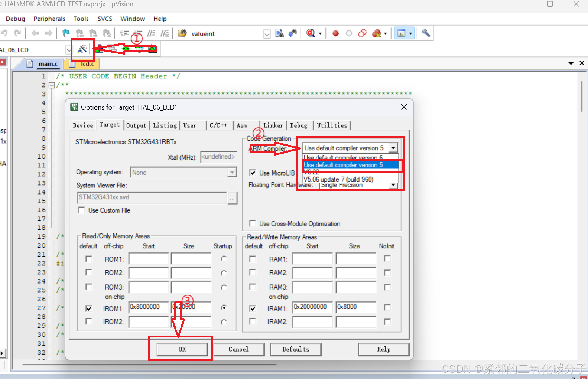The image size is (588, 379).
Task: Click the Undo icon in the toolbar
Action: pos(4,33)
